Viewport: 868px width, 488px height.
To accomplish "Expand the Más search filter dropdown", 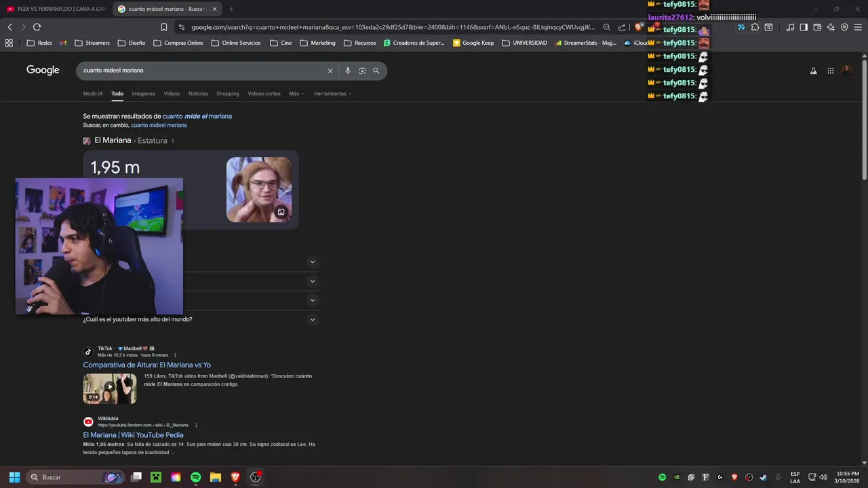I will pyautogui.click(x=296, y=94).
